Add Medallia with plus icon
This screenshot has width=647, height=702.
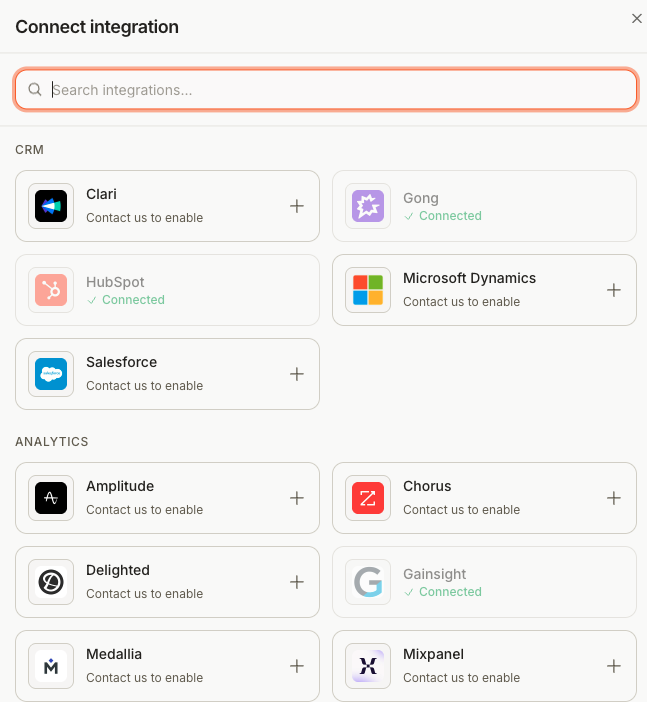[297, 666]
